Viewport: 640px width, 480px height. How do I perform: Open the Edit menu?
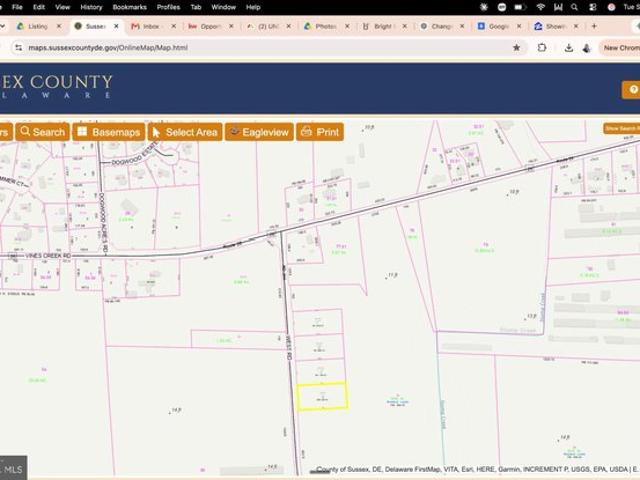(x=39, y=7)
